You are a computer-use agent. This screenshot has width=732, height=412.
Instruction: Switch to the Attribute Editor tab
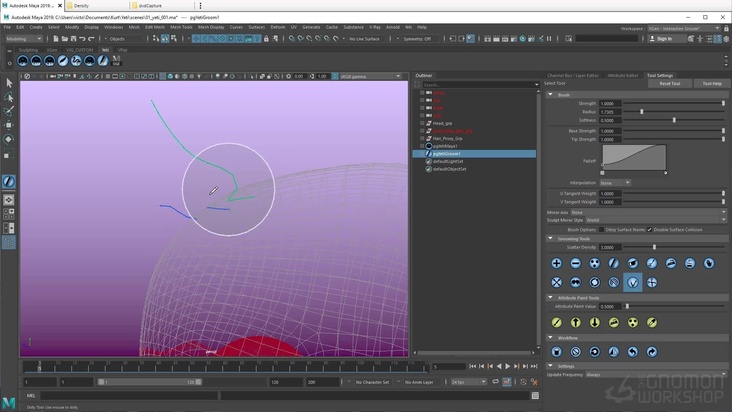(622, 75)
